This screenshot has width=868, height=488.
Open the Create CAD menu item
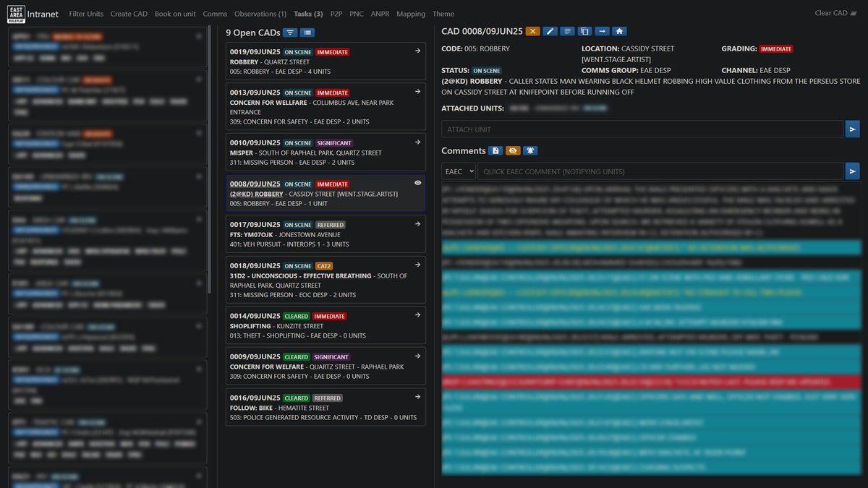pyautogui.click(x=129, y=14)
